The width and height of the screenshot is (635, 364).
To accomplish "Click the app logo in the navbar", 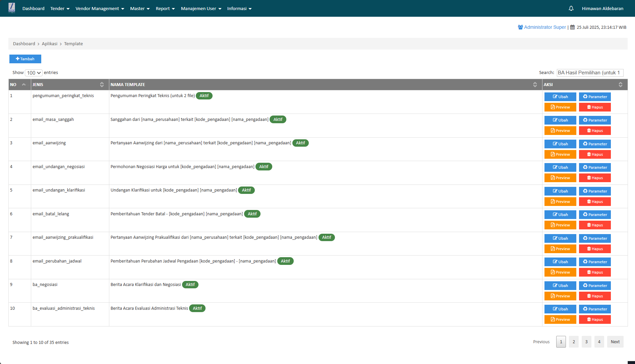I will pyautogui.click(x=12, y=8).
